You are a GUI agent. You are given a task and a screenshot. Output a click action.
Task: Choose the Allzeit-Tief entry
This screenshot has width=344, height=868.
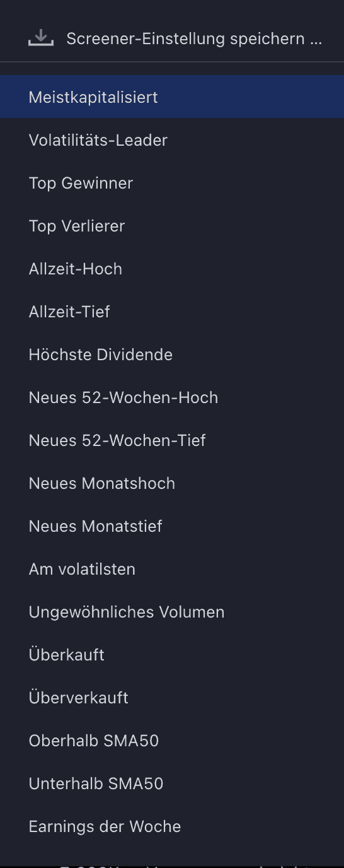click(172, 312)
